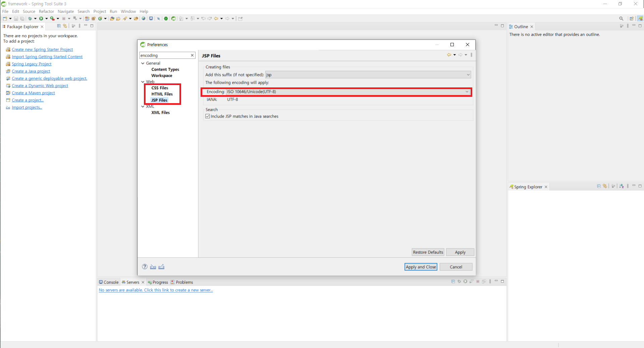Image resolution: width=644 pixels, height=348 pixels.
Task: Select Content Types in preferences tree
Action: coord(165,69)
